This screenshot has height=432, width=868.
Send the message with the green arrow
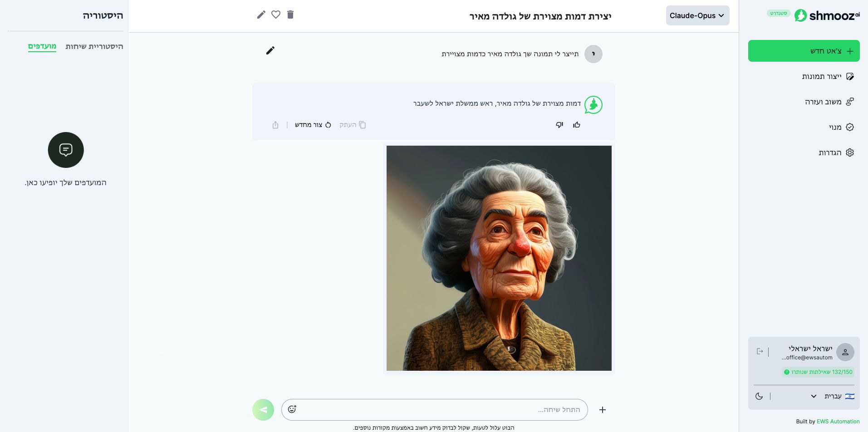[x=263, y=410]
